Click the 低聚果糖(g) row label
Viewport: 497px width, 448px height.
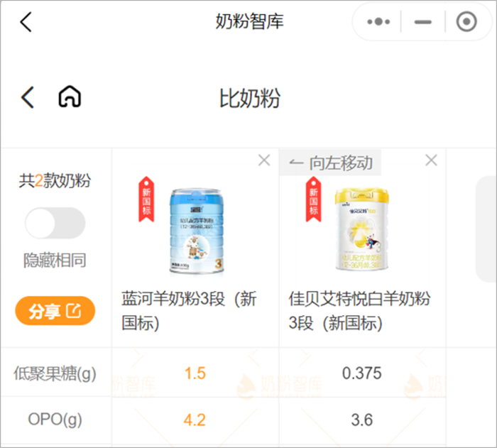[x=55, y=373]
